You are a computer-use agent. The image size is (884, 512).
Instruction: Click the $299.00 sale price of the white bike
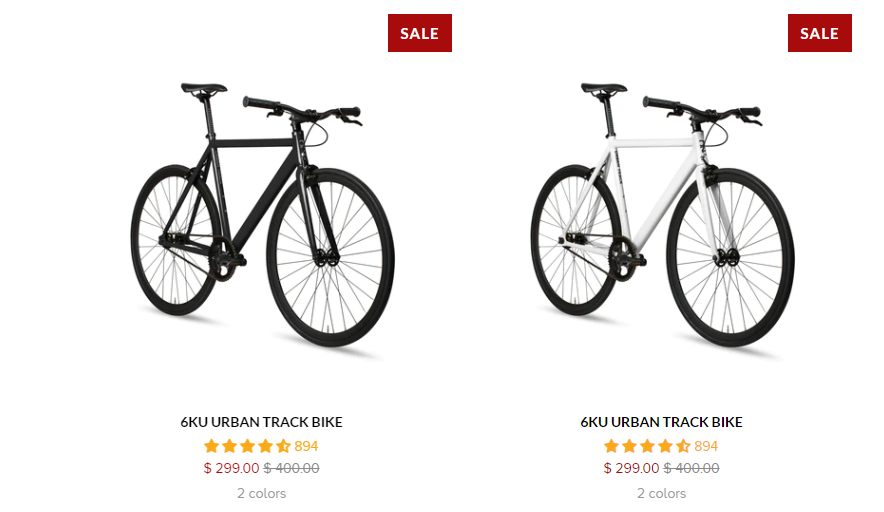(x=631, y=468)
